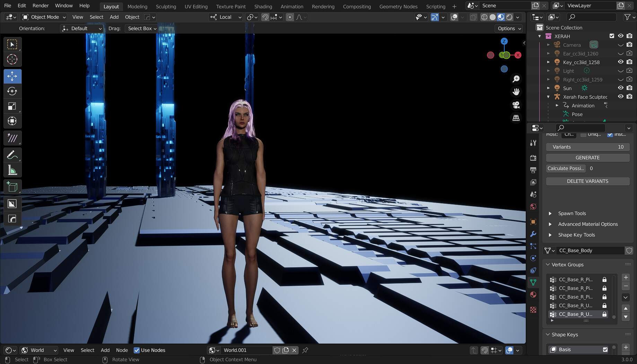Activate the Measure tool
The height and width of the screenshot is (364, 637).
12,170
